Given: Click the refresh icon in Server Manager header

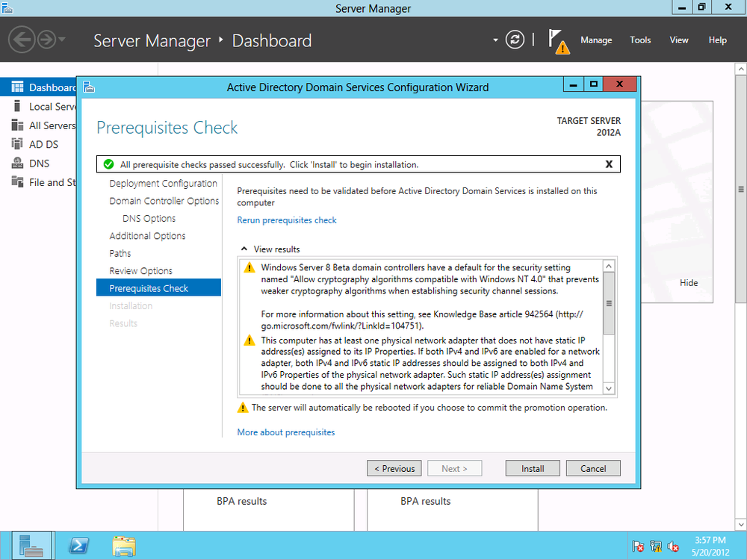Looking at the screenshot, I should click(x=515, y=40).
